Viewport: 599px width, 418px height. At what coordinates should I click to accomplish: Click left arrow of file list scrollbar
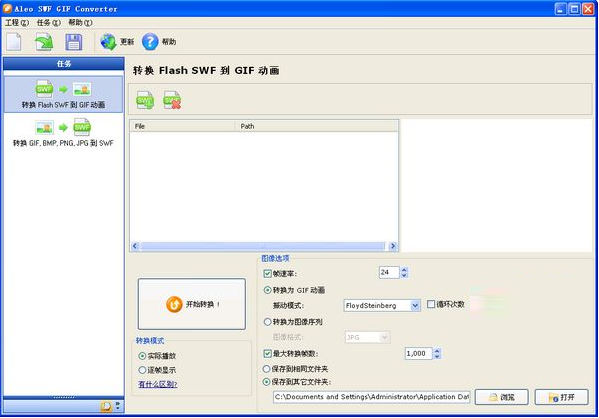point(135,246)
